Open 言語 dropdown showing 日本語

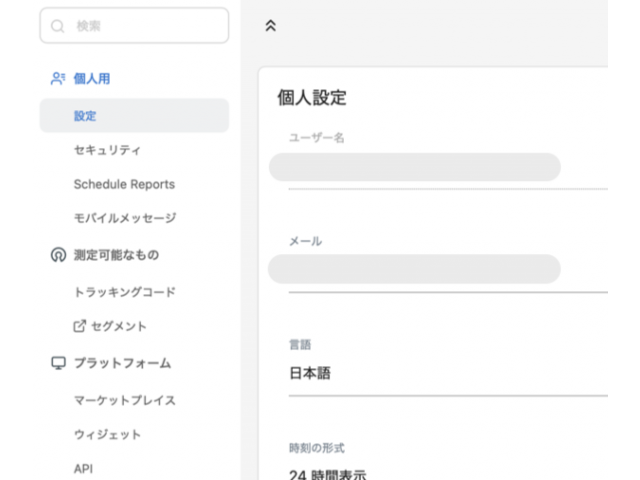448,373
